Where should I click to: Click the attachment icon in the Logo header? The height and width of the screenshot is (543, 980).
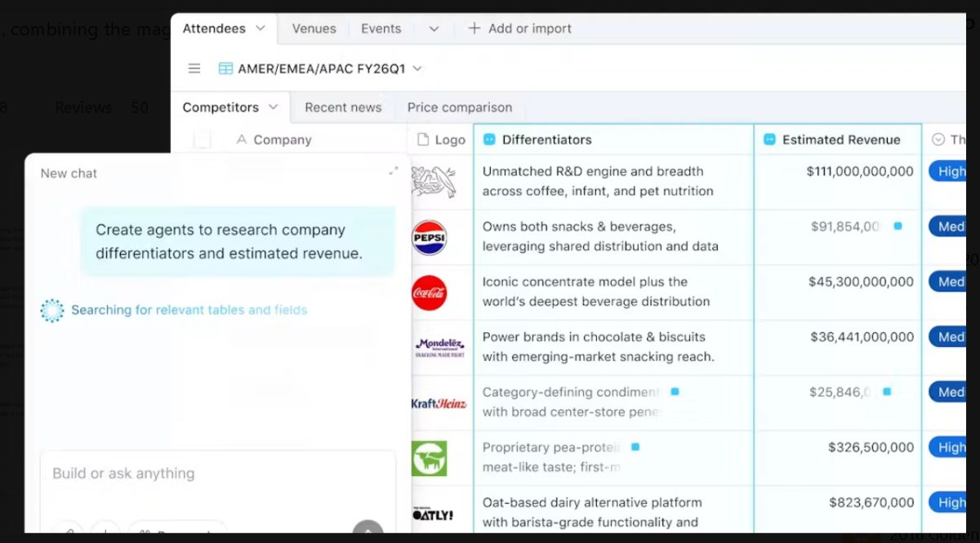coord(423,140)
